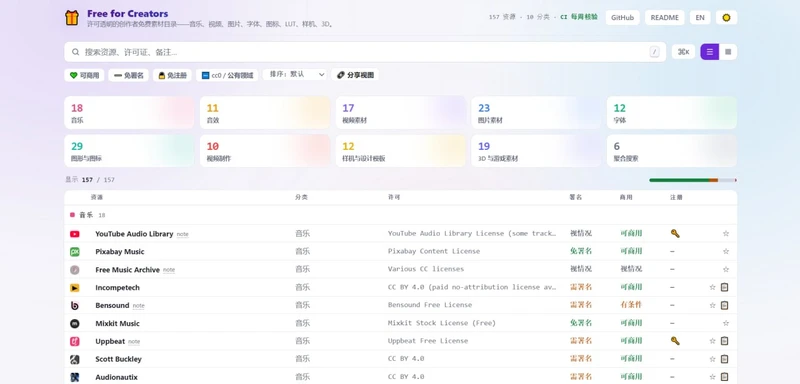Star the Free Music Archive resource

coord(726,269)
